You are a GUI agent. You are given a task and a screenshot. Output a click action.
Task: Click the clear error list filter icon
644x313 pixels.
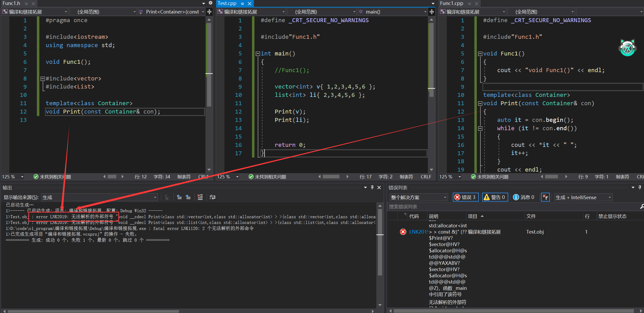tap(545, 197)
